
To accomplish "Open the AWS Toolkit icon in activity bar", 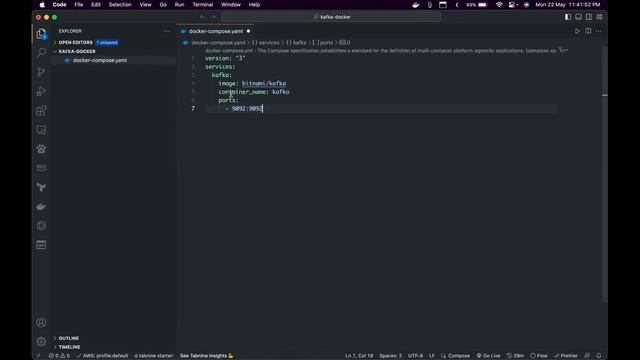I will [41, 168].
